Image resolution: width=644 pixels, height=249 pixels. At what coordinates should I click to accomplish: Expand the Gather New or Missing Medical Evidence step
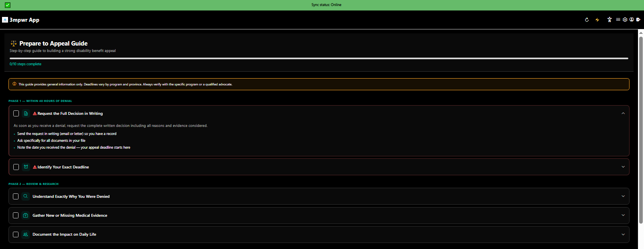pyautogui.click(x=623, y=216)
